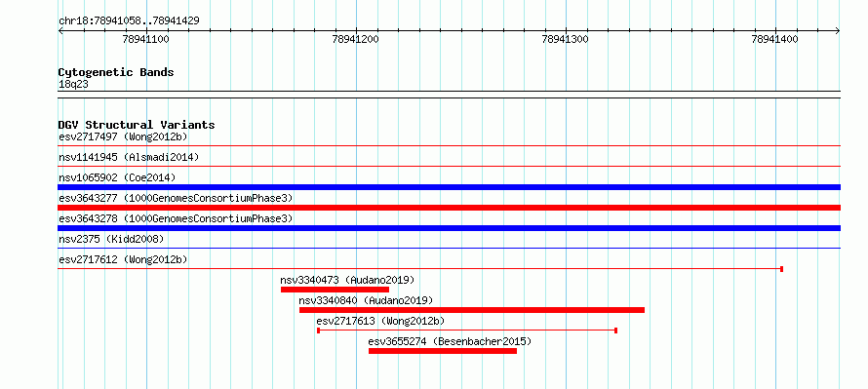Select the thick red bar for esv3643277

point(449,208)
